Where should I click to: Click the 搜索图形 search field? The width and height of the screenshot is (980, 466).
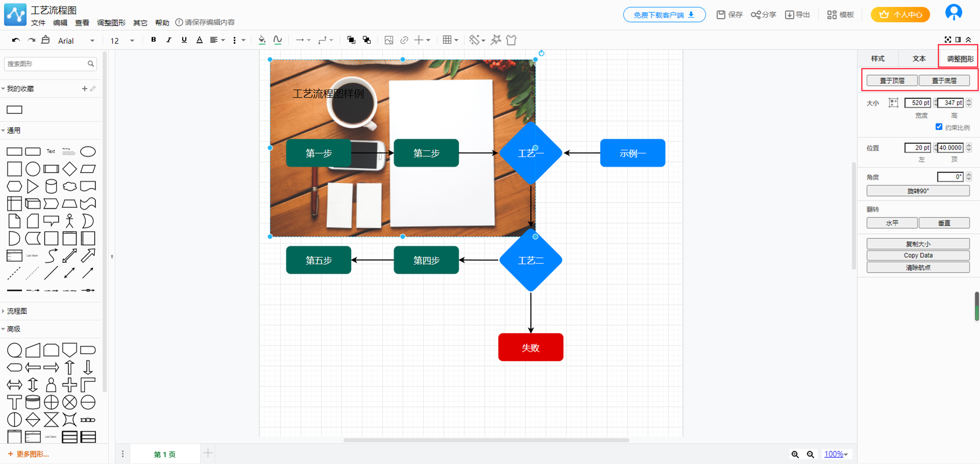tap(46, 64)
